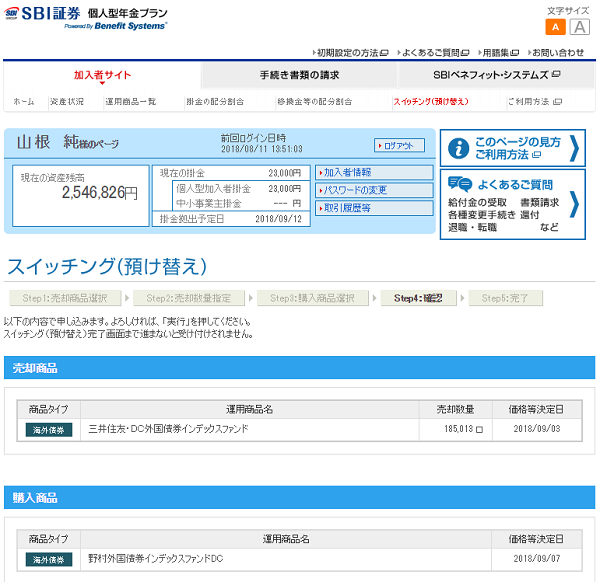Click chevron arrow on このページの見方 banner
The width and height of the screenshot is (600, 582).
[x=574, y=148]
